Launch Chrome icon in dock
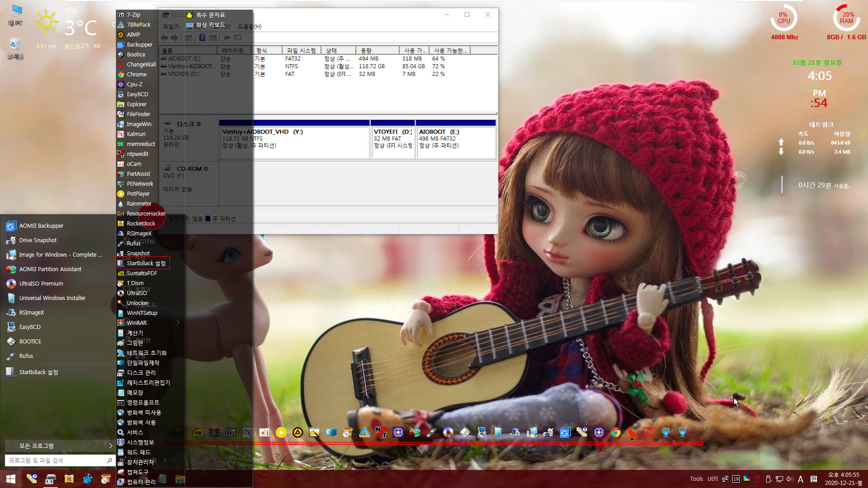The width and height of the screenshot is (868, 488). pos(615,432)
